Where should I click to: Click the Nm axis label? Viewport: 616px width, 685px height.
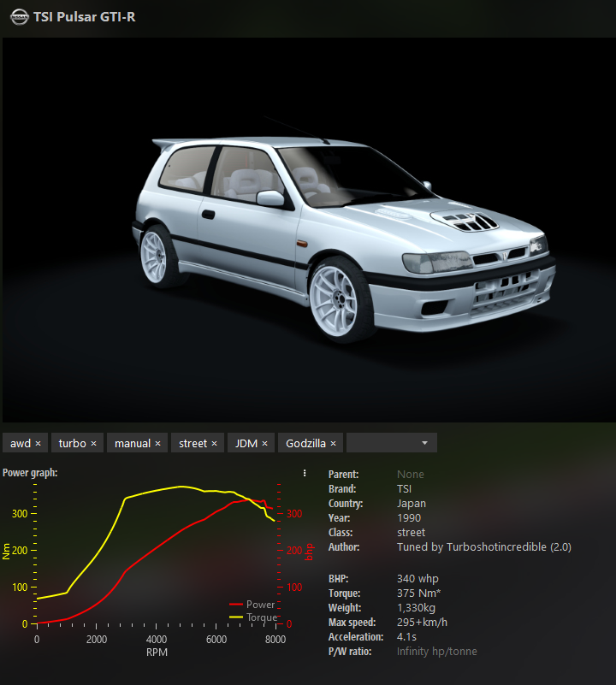pos(6,552)
